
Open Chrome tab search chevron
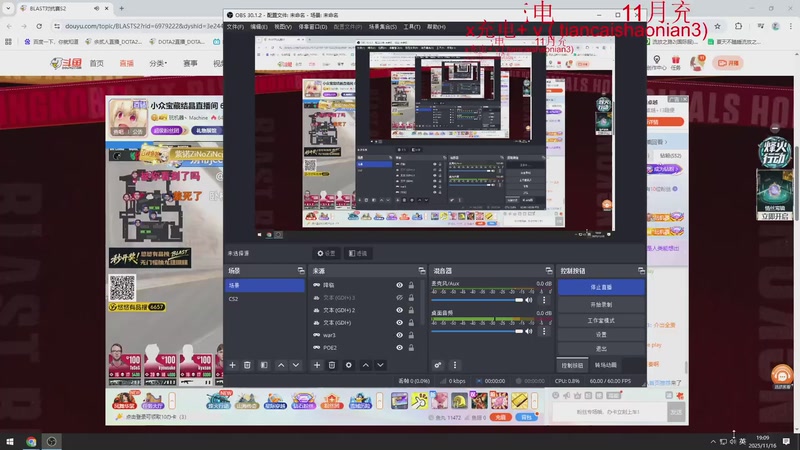(8, 9)
